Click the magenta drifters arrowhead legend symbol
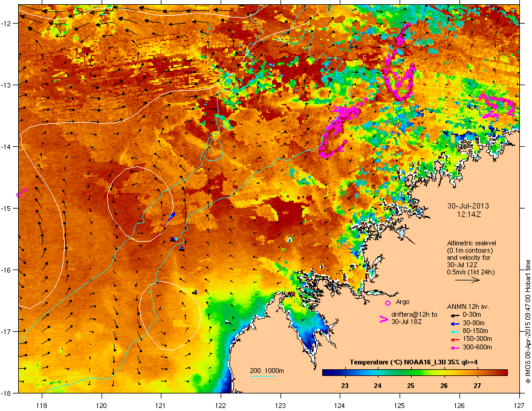This screenshot has width=532, height=411. 383,319
